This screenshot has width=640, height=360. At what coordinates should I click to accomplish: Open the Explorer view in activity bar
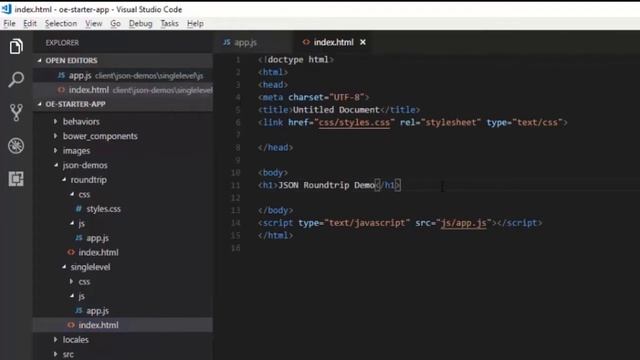point(16,47)
